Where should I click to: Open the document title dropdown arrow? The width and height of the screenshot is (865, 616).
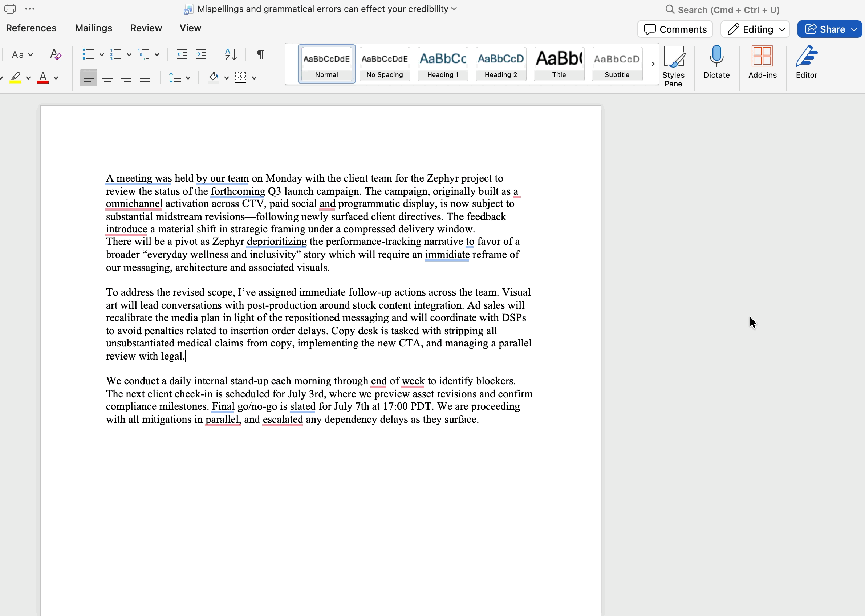tap(454, 9)
